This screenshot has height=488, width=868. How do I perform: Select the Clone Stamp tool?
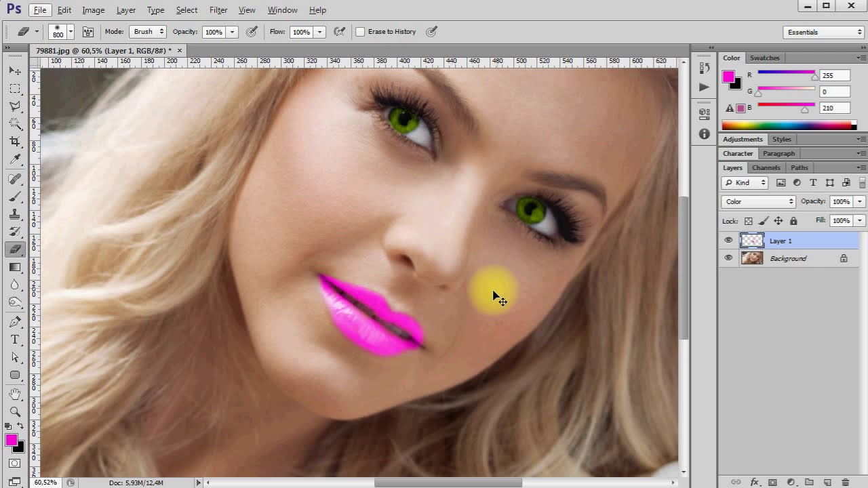click(15, 214)
